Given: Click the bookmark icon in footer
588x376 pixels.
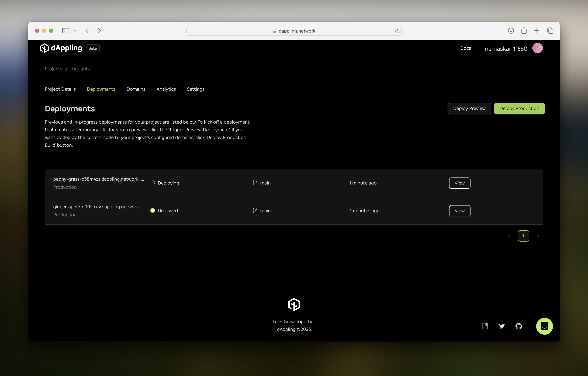Looking at the screenshot, I should click(x=485, y=326).
